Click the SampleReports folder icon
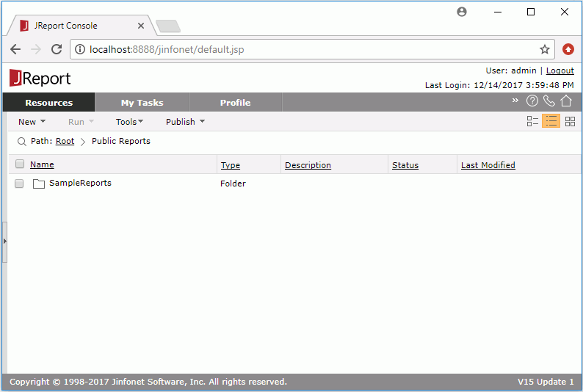Image resolution: width=583 pixels, height=392 pixels. (x=39, y=184)
